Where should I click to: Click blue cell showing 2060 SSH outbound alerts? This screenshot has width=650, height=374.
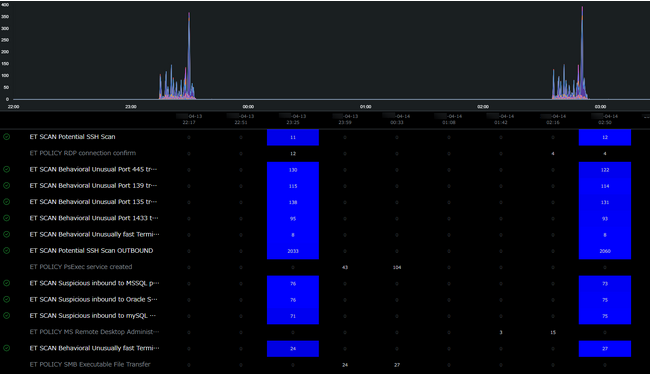tap(605, 251)
